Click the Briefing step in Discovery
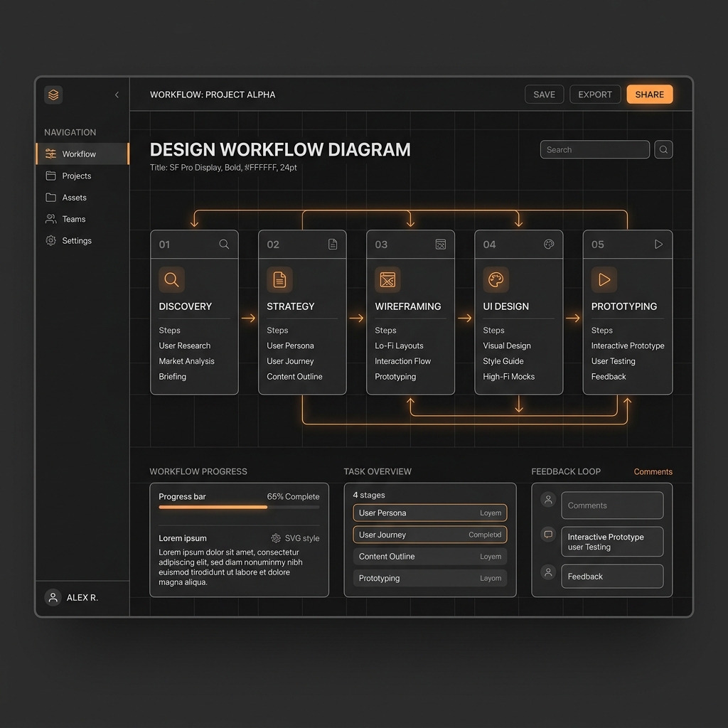 [172, 377]
